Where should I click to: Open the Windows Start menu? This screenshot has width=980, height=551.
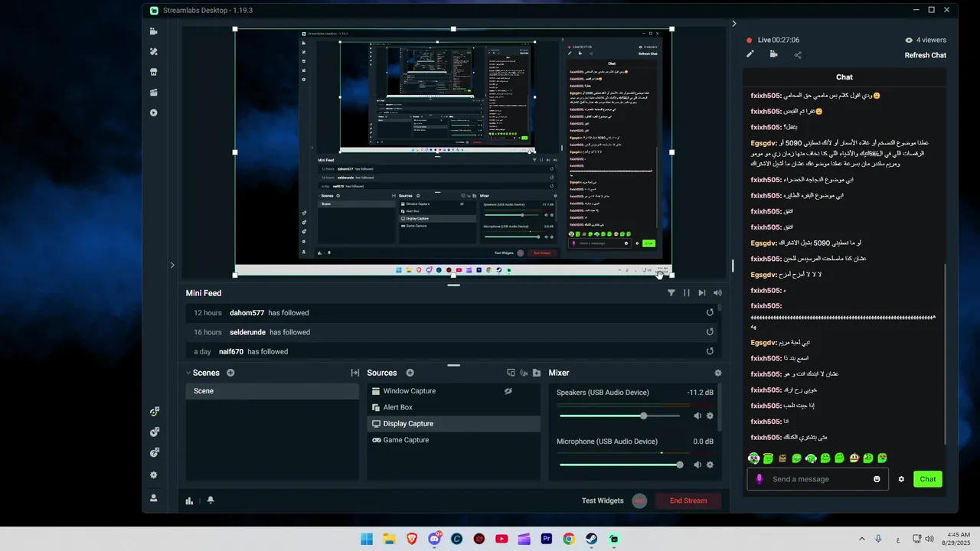(x=367, y=539)
